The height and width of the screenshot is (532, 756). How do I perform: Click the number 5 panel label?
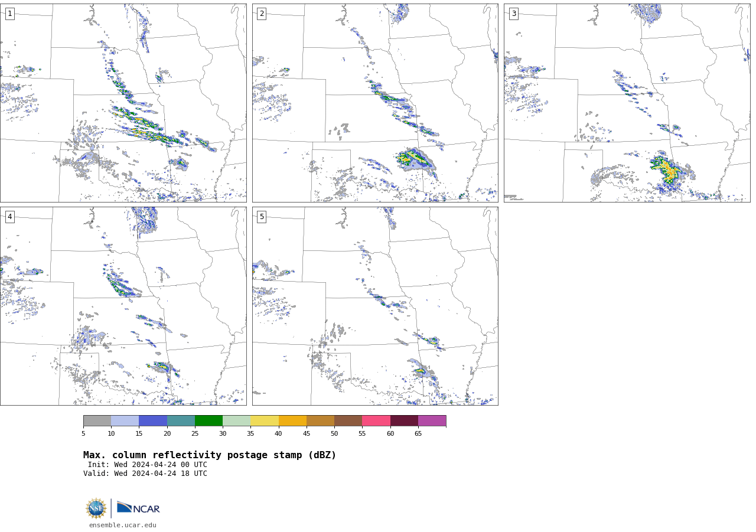pyautogui.click(x=262, y=217)
